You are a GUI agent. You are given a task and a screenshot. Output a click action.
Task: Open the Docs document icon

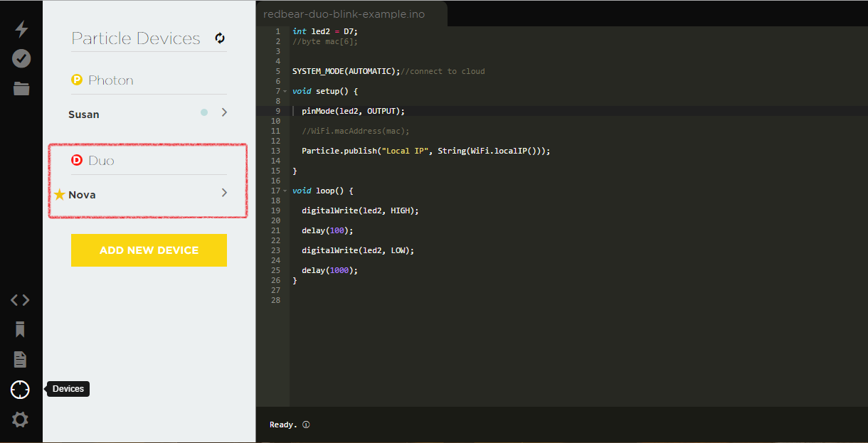20,359
